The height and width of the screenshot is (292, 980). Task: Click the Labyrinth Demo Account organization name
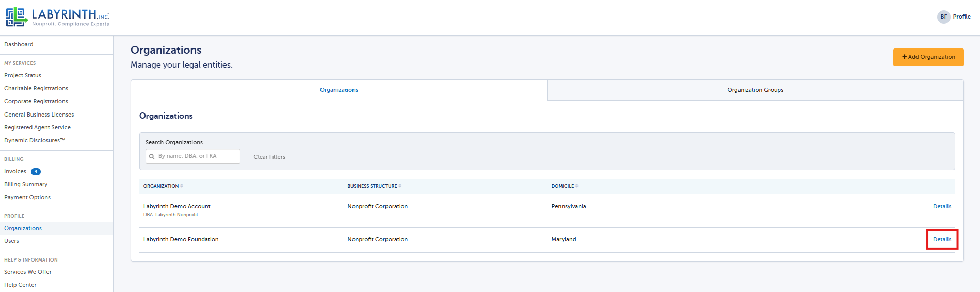tap(177, 206)
